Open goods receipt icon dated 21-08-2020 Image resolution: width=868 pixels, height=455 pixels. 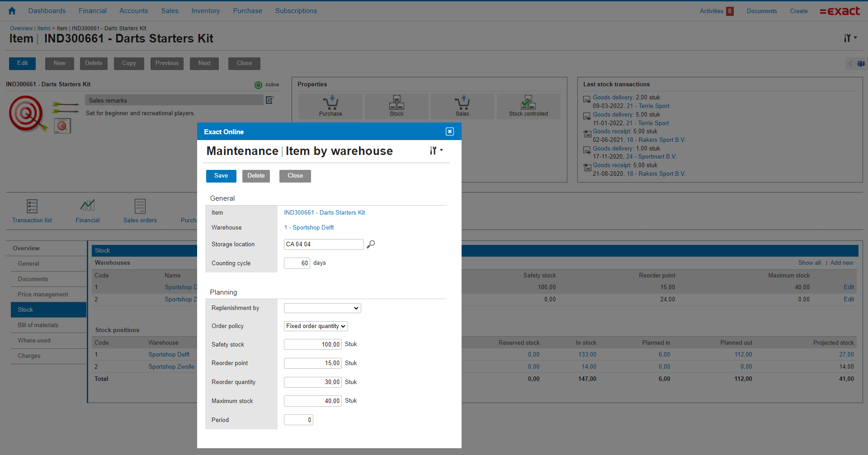[587, 167]
